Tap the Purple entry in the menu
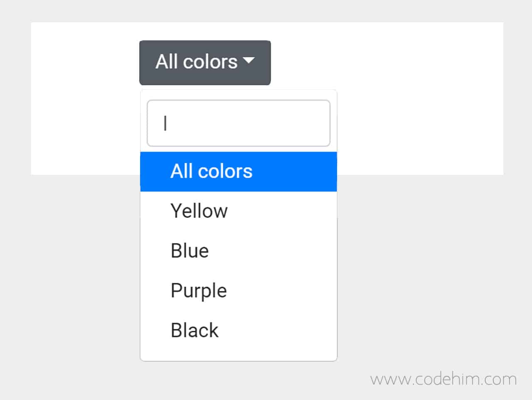This screenshot has width=532, height=400. [x=198, y=291]
